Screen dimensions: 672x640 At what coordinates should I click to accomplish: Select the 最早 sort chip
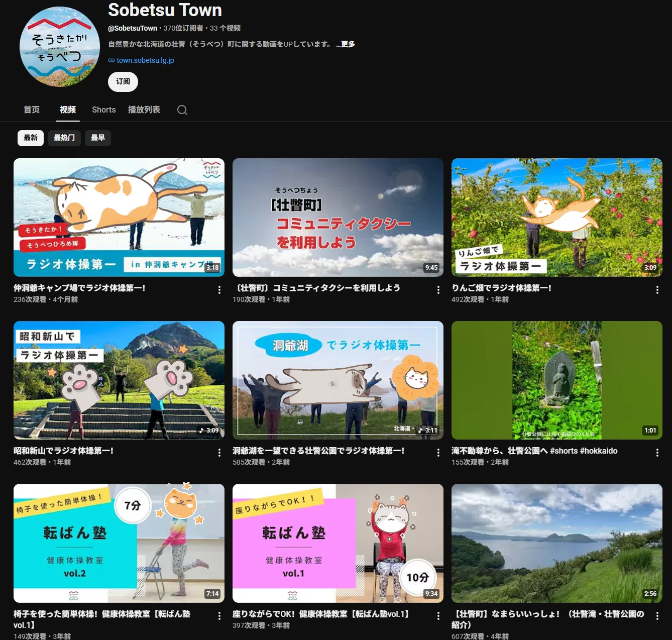pos(98,138)
